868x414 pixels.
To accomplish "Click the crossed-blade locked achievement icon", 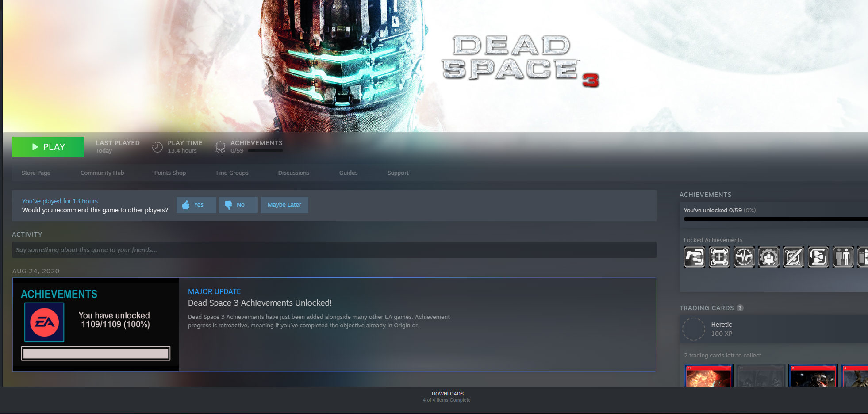I will pyautogui.click(x=794, y=257).
